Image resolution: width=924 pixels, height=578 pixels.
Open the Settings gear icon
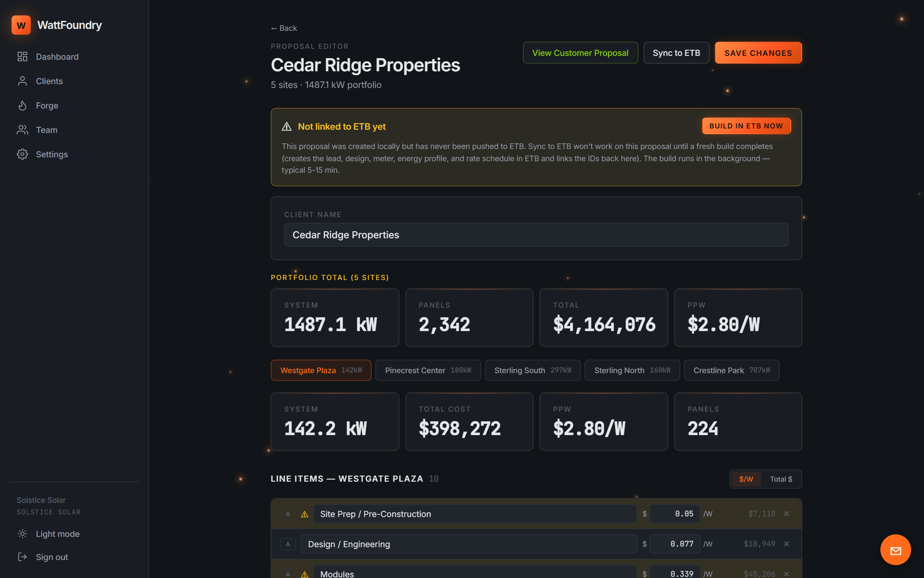coord(22,154)
